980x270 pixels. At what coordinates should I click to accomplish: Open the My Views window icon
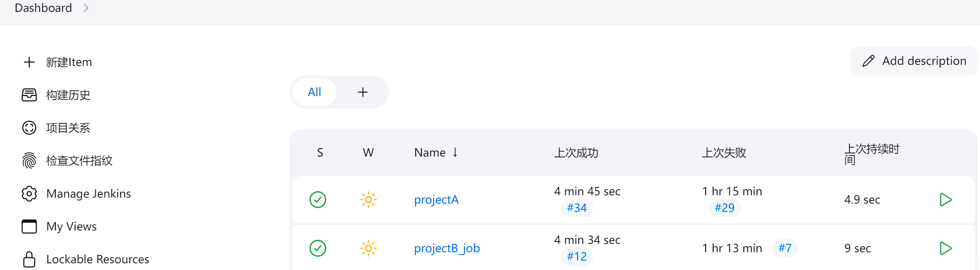click(29, 227)
